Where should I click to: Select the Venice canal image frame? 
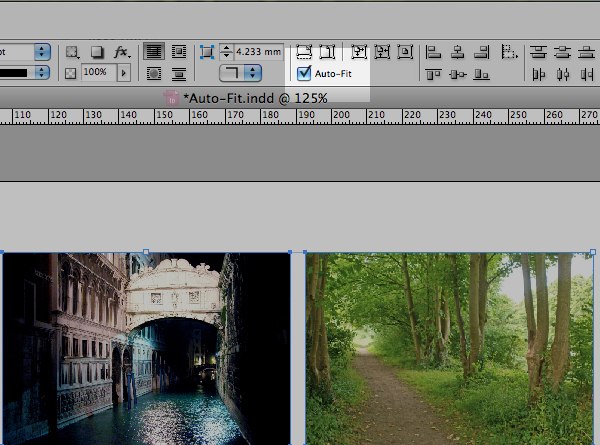point(147,348)
